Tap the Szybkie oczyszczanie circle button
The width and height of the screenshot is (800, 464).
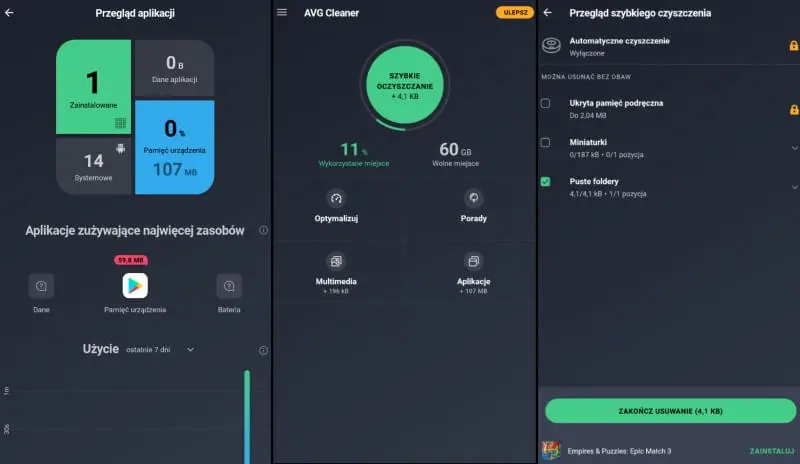coord(405,85)
